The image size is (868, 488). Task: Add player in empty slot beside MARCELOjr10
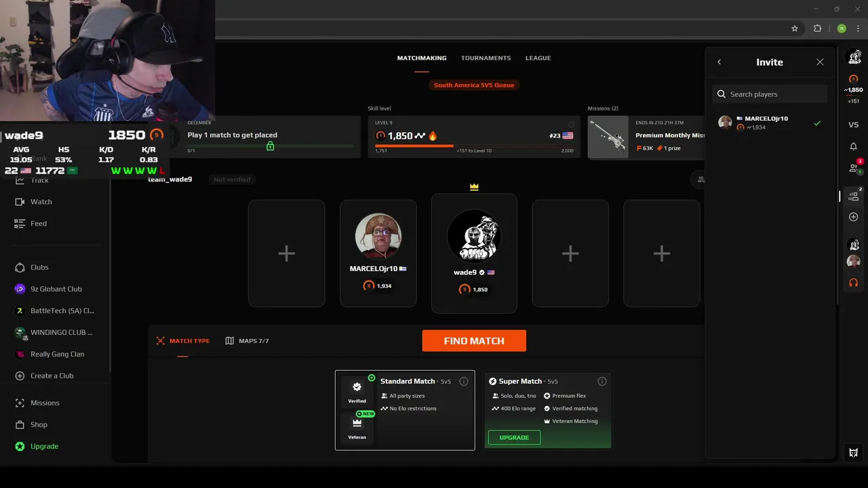[286, 253]
